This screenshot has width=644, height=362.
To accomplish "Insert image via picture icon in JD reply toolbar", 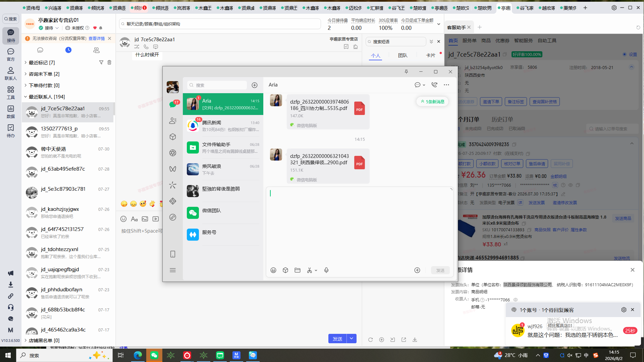I will click(x=145, y=219).
